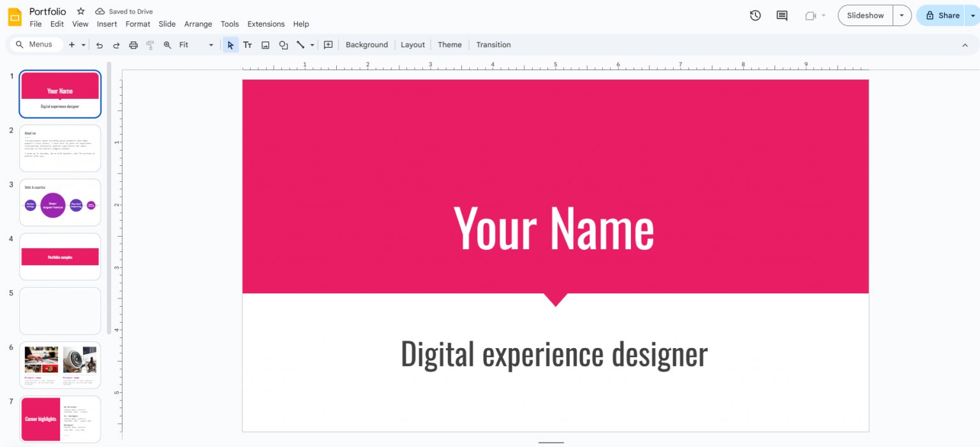Print the presentation
980x447 pixels.
(133, 45)
